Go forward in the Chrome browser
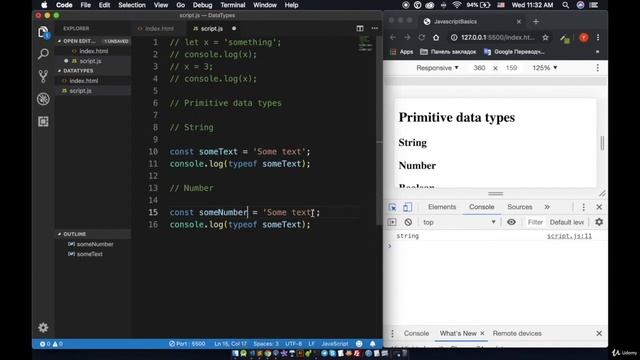The image size is (640, 360). click(x=407, y=37)
